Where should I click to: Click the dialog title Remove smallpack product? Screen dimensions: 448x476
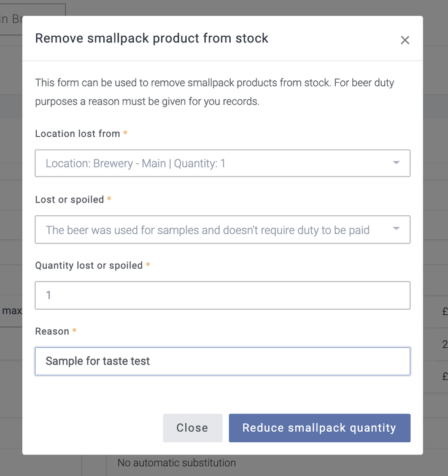pyautogui.click(x=152, y=39)
